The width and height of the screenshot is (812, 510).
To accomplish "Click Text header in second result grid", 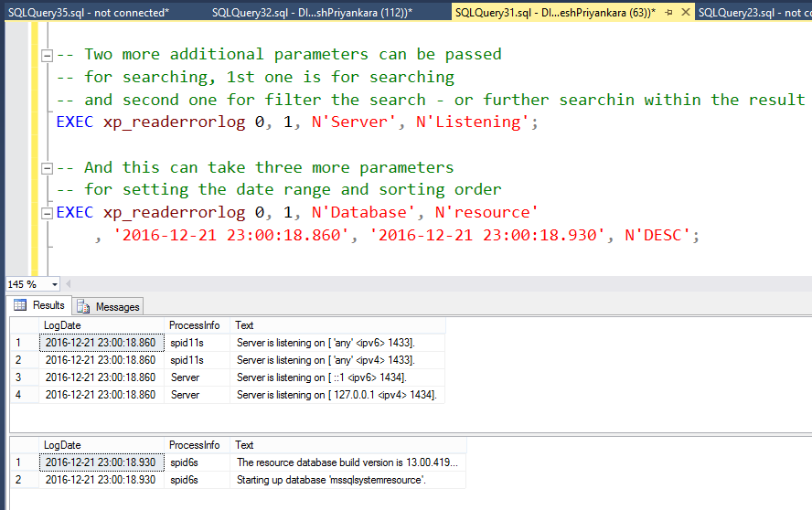I will click(x=348, y=445).
